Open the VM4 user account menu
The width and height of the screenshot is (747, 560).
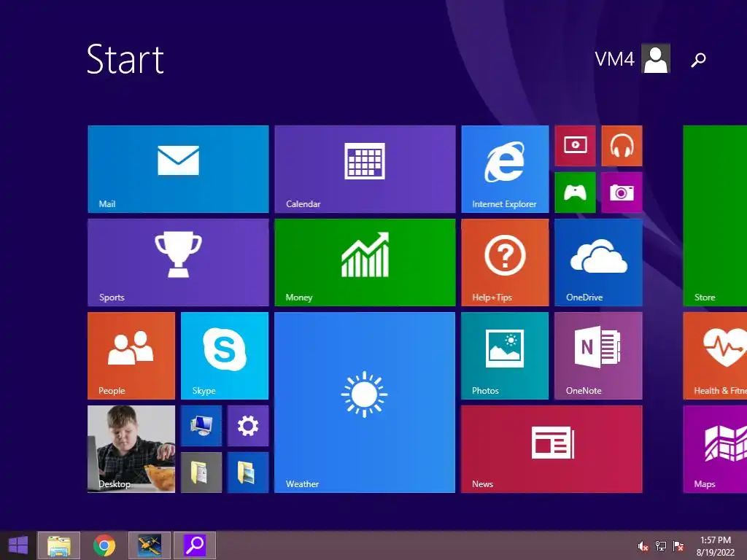click(632, 58)
